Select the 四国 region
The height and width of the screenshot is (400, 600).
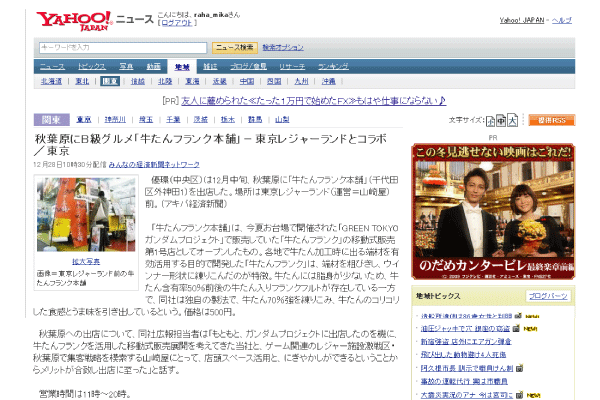coord(274,81)
